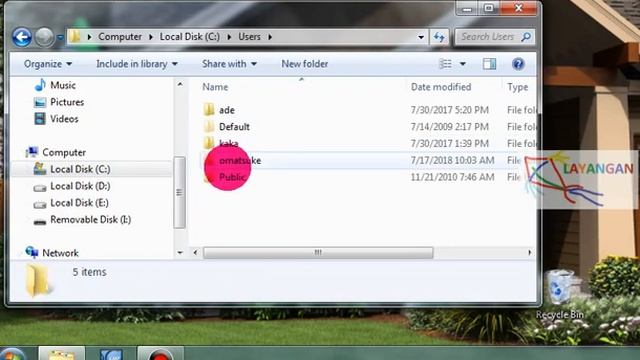The height and width of the screenshot is (360, 640).
Task: Open Music library in navigation pane
Action: [63, 85]
